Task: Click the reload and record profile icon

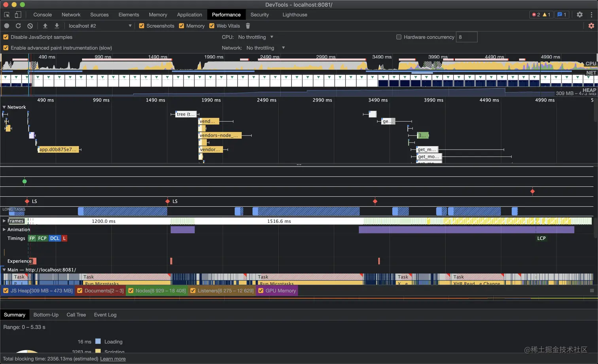Action: [x=18, y=26]
